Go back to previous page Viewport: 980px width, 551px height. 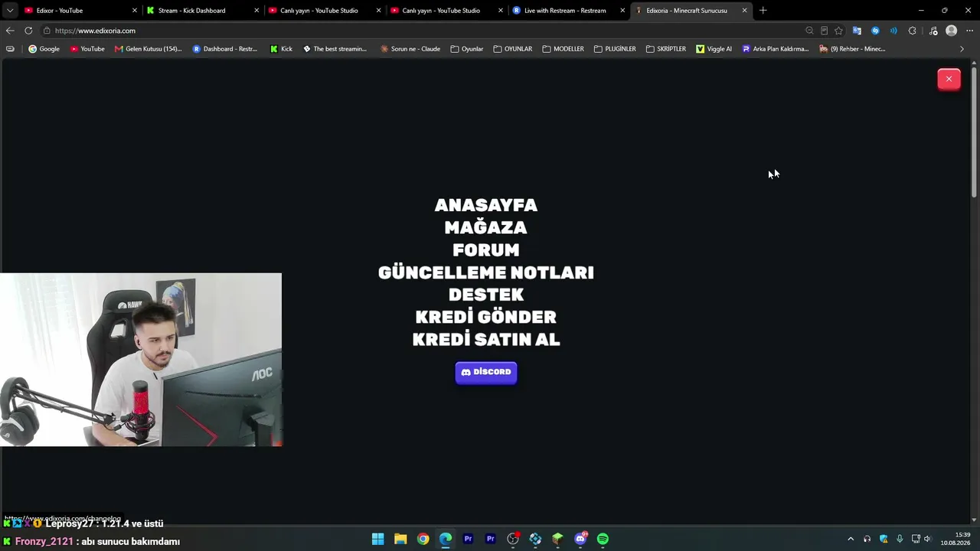(x=10, y=31)
